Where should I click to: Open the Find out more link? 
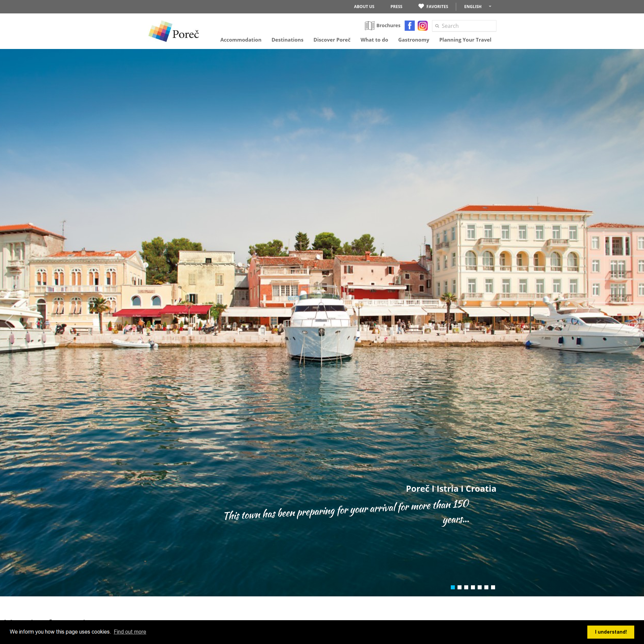(130, 632)
